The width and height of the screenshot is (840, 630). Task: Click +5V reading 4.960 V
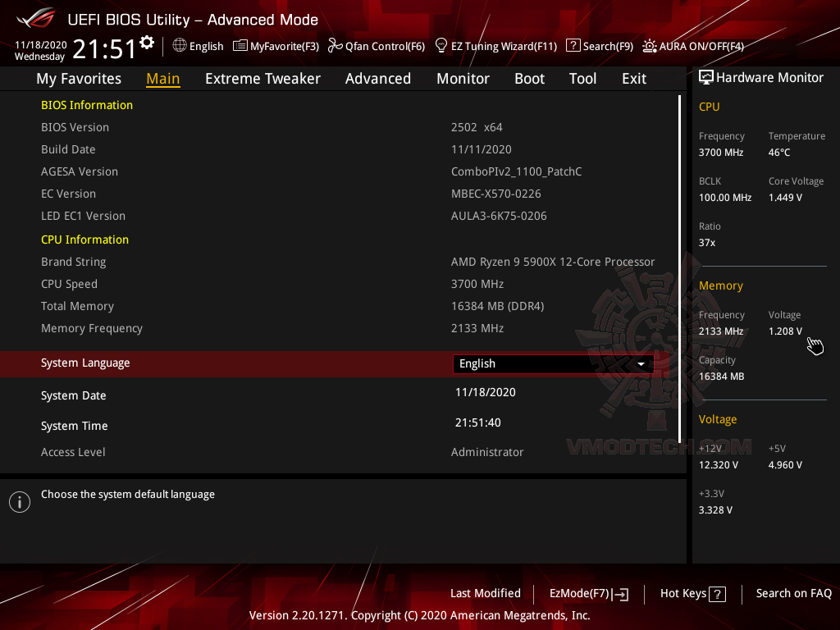785,465
